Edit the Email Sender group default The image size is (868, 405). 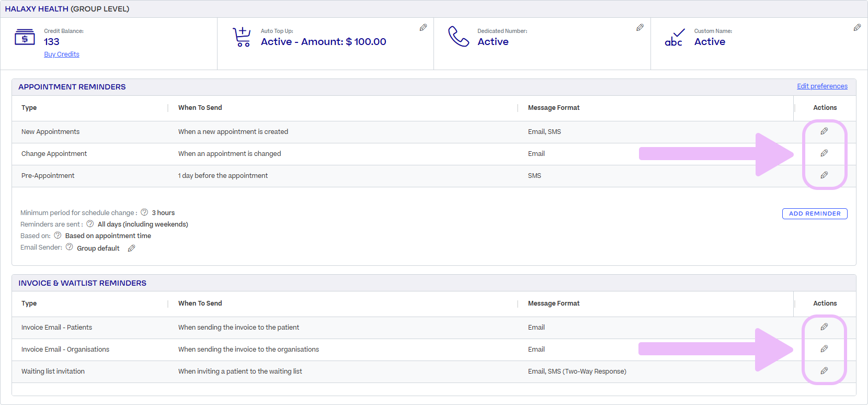point(132,249)
